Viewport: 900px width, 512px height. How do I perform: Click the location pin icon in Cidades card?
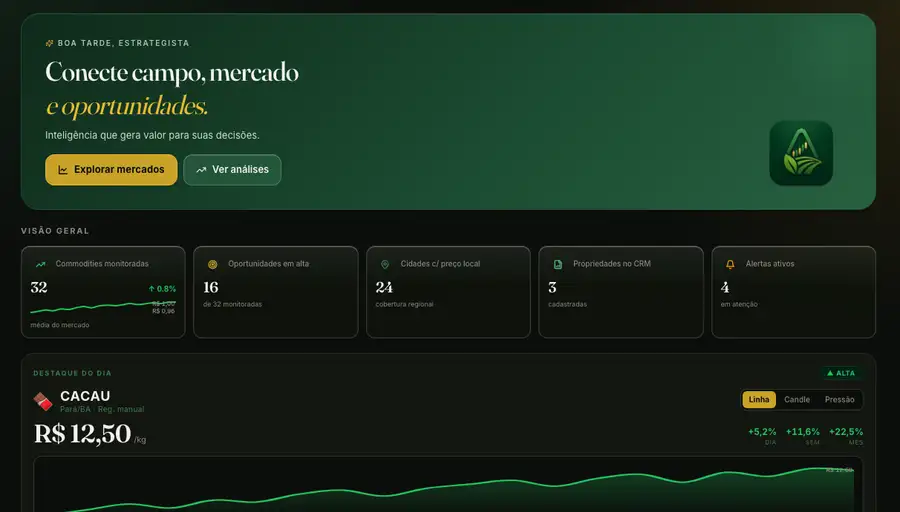coord(385,264)
